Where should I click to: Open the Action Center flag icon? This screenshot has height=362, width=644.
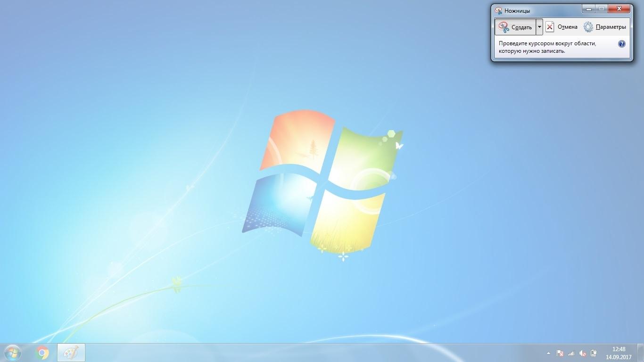click(x=560, y=353)
